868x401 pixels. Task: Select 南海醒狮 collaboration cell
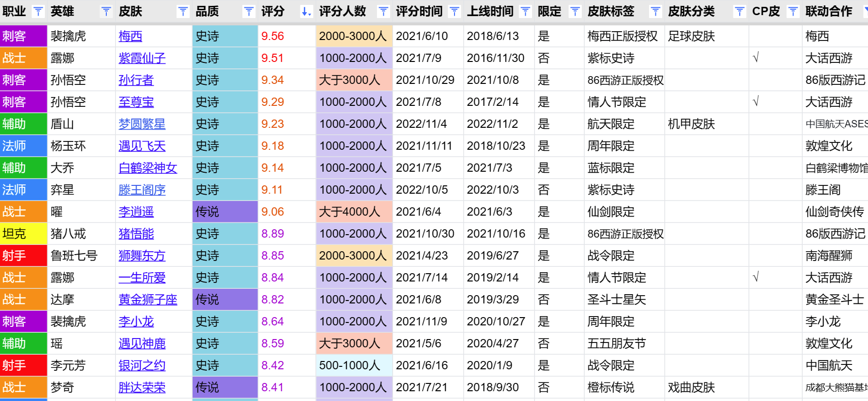[835, 256]
